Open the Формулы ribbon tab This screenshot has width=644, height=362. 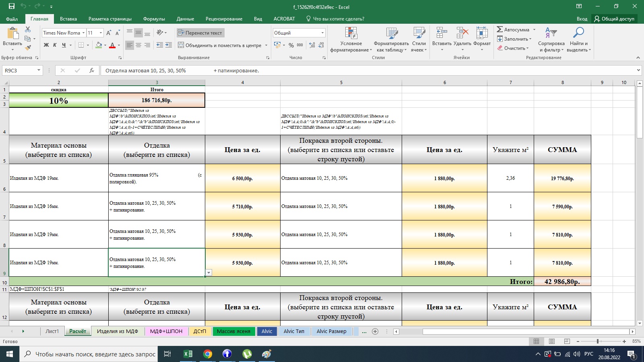click(x=154, y=19)
